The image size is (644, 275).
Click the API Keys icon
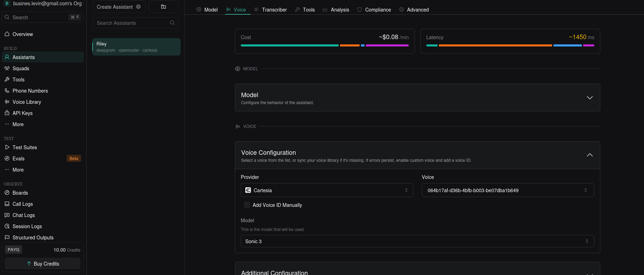click(7, 113)
